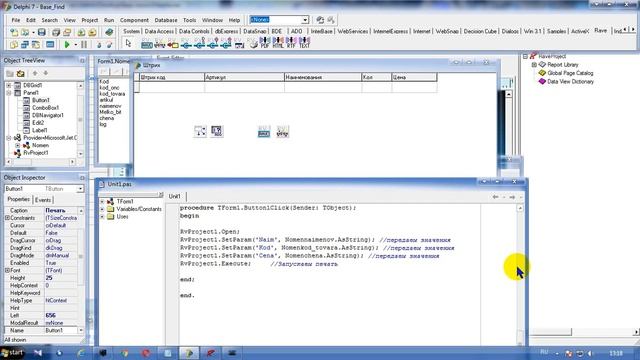Click the Артикул column header in grid
The width and height of the screenshot is (640, 360).
[244, 77]
